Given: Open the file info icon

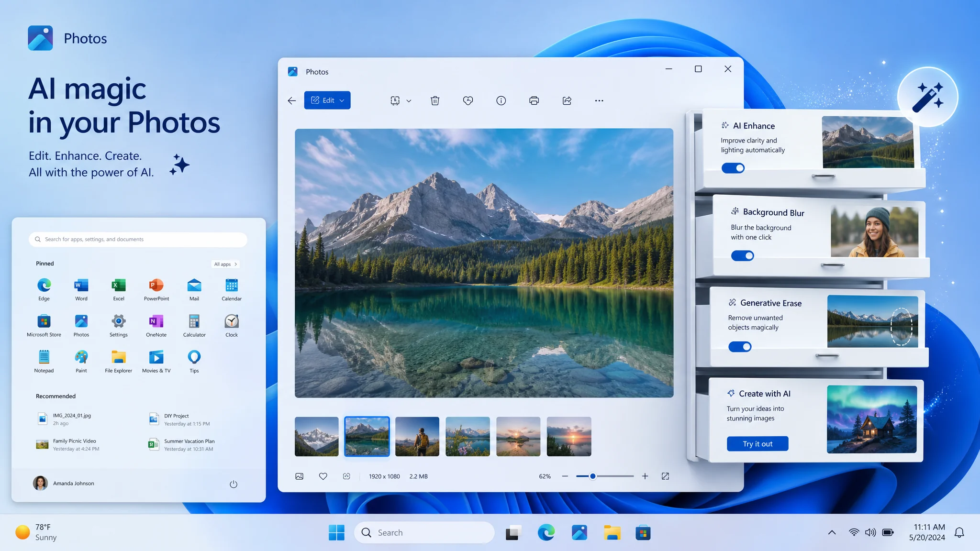Looking at the screenshot, I should pos(501,100).
